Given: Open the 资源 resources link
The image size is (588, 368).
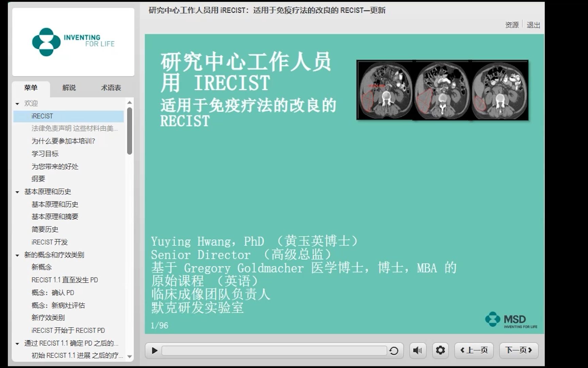Looking at the screenshot, I should 512,25.
